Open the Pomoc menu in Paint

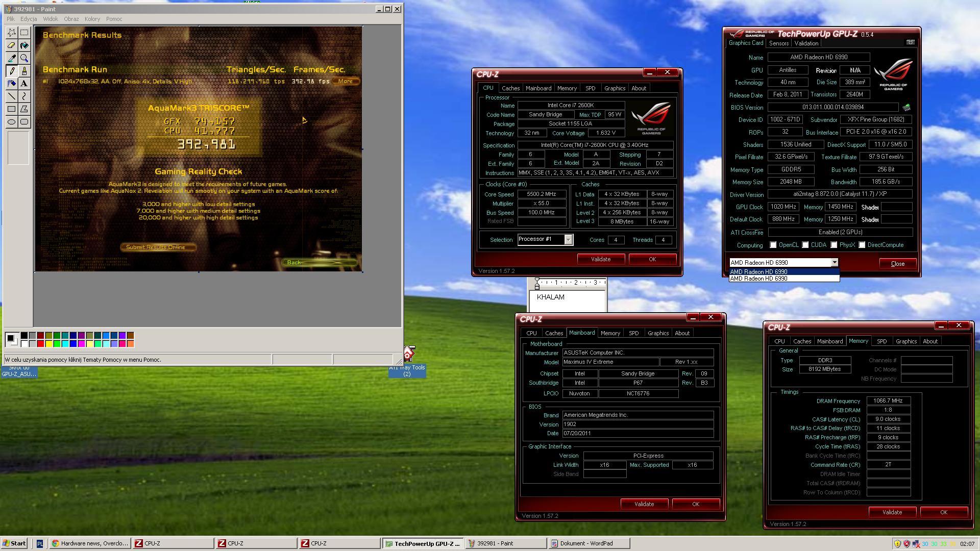coord(114,19)
